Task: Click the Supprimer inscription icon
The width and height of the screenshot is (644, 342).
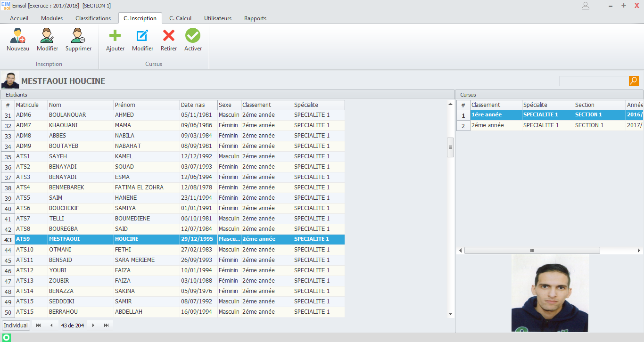Action: (78, 36)
